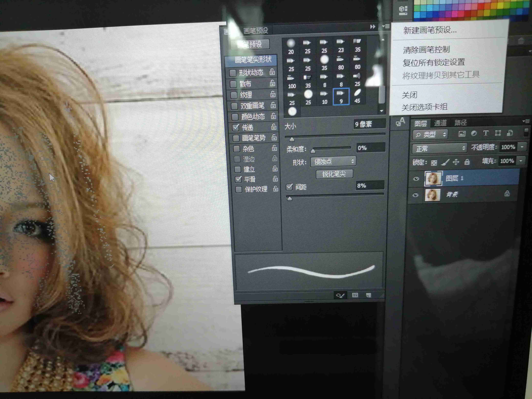Choose 关闭选项卡组 menu item
Viewport: 532px width, 399px height.
click(424, 107)
